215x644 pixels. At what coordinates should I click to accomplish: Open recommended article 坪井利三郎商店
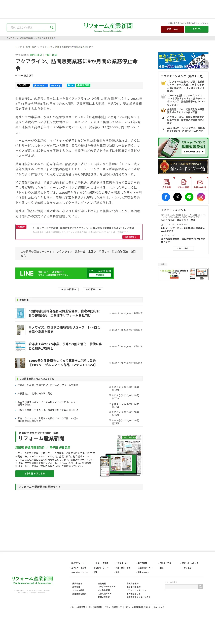pyautogui.click(x=48, y=385)
